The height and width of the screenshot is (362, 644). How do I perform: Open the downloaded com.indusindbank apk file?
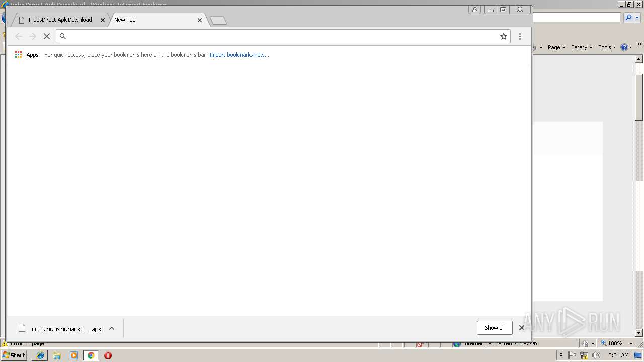tap(60, 329)
